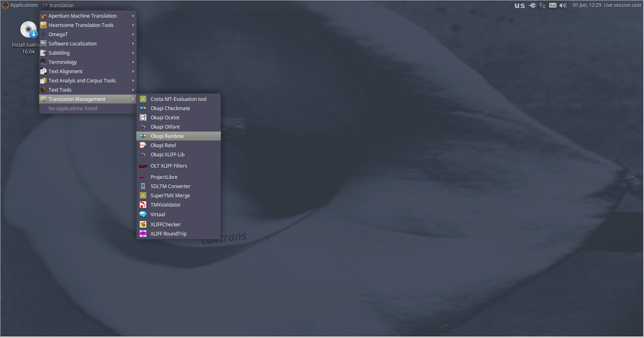644x338 pixels.
Task: Expand the Heartsome Translation Tools submenu arrow
Action: point(133,25)
